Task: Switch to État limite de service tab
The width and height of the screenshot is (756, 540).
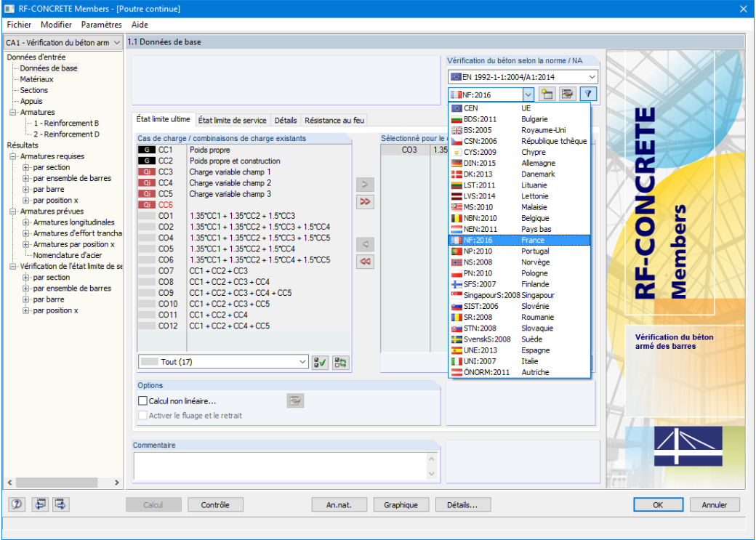Action: point(233,120)
